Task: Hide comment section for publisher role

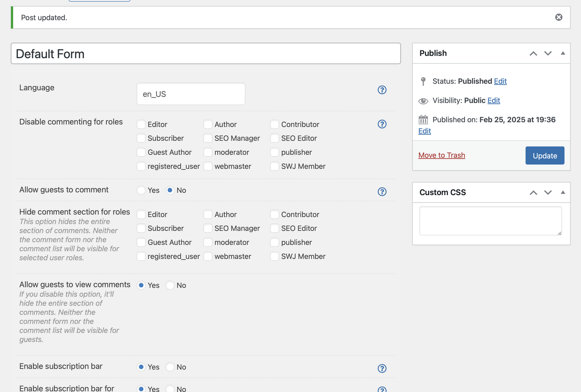Action: [x=275, y=242]
